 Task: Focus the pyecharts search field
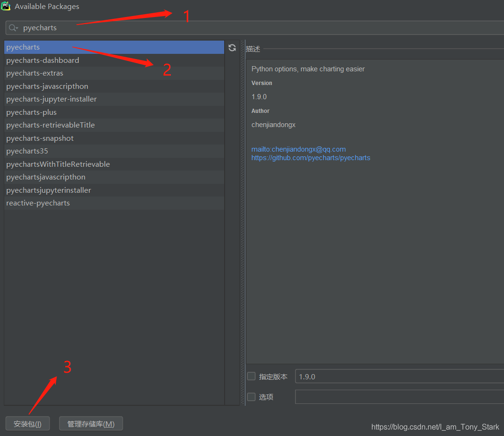click(254, 28)
